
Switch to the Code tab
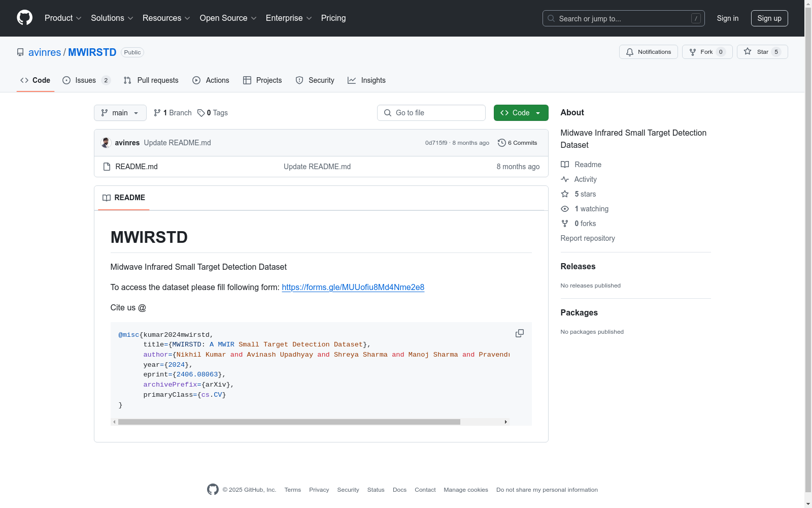pyautogui.click(x=35, y=80)
